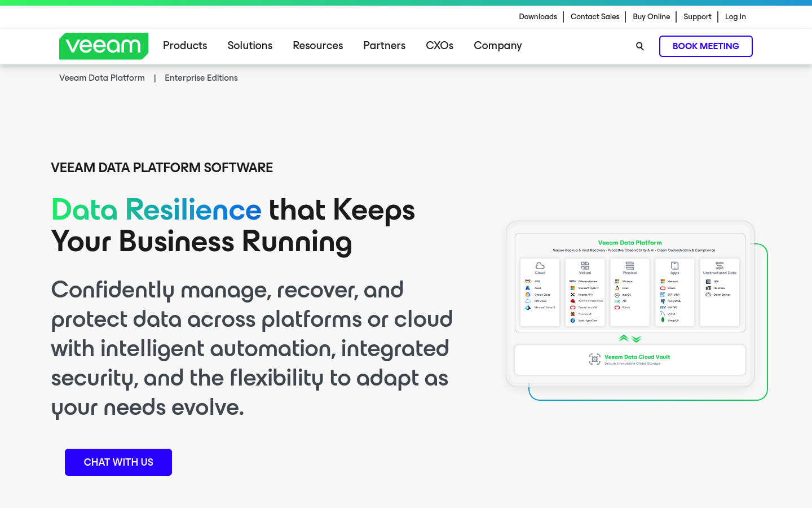
Task: Select the Enterprise Editions breadcrumb
Action: (201, 78)
